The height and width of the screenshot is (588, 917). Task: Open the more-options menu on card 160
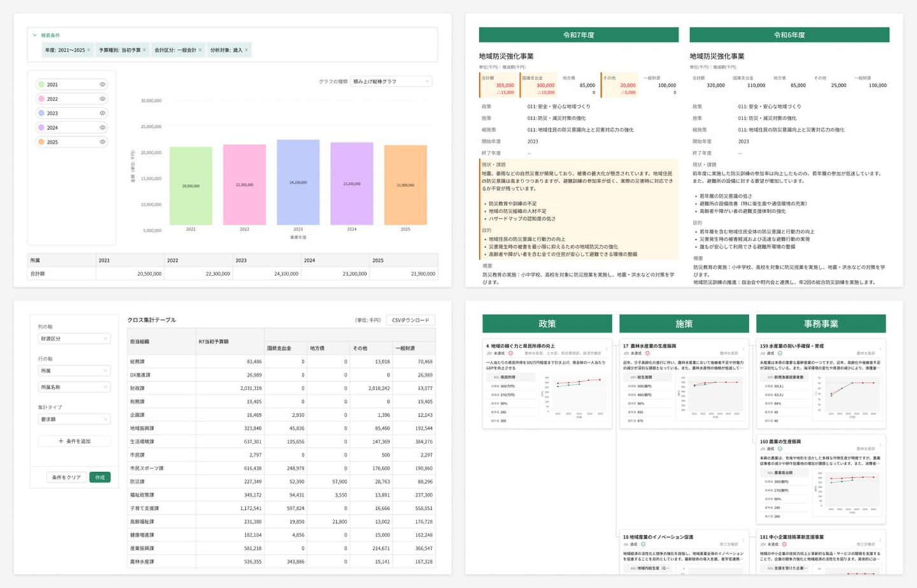point(880,444)
